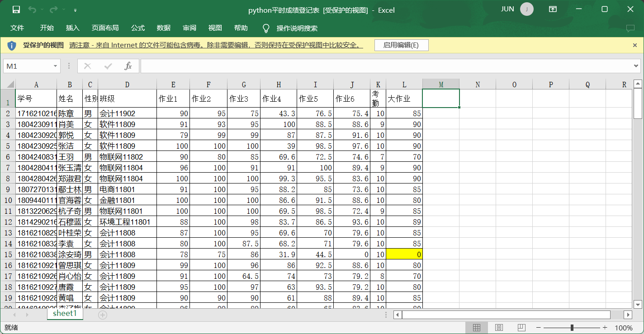Click the horizontal scrollbar thumb
644x334 pixels.
coord(506,315)
